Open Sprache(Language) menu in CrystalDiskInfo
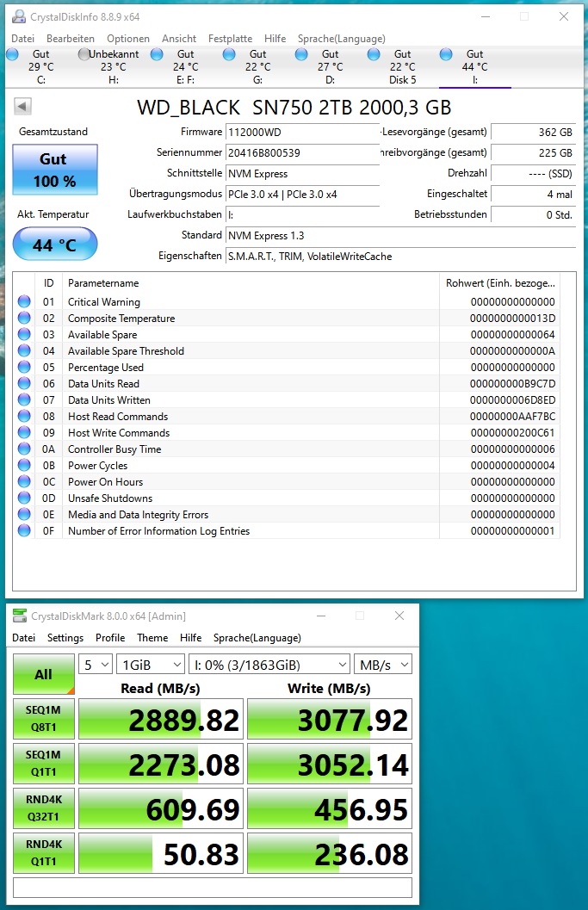 [x=341, y=38]
